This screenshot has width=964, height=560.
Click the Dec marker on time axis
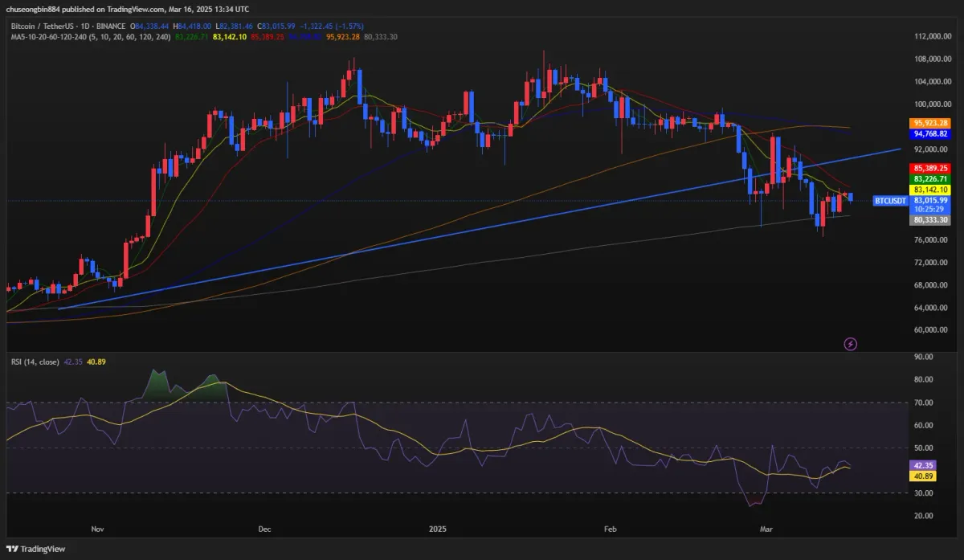(265, 529)
